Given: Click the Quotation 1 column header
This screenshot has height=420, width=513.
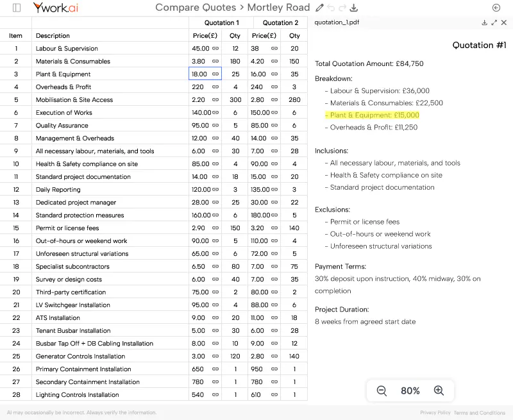Looking at the screenshot, I should (x=221, y=22).
